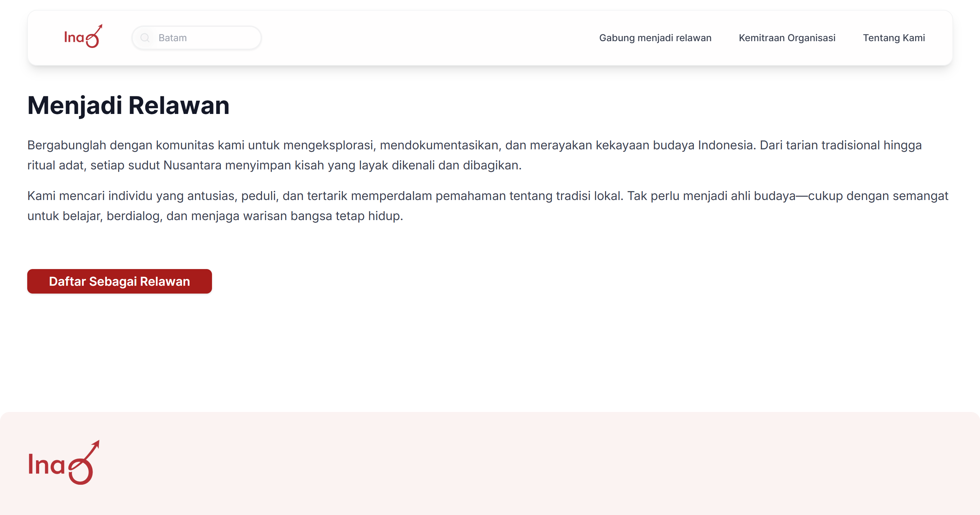
Task: Click the magnifying glass search icon
Action: 145,38
